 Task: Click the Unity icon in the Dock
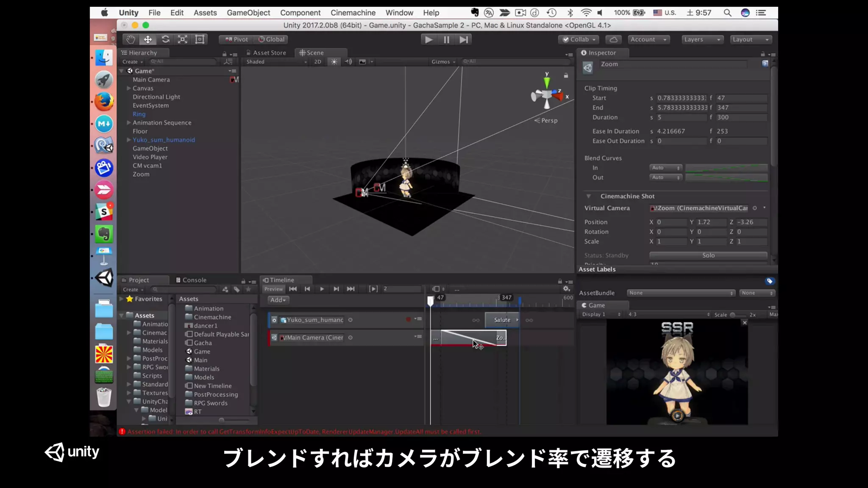click(104, 278)
